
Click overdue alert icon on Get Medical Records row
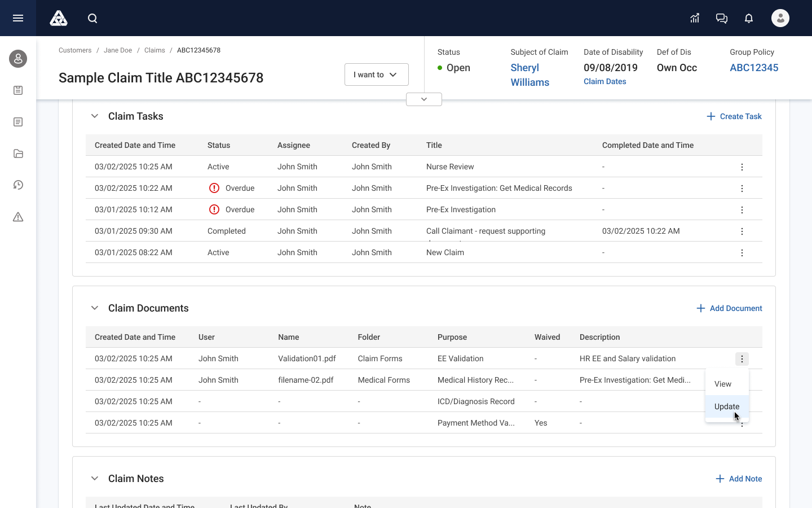point(214,188)
